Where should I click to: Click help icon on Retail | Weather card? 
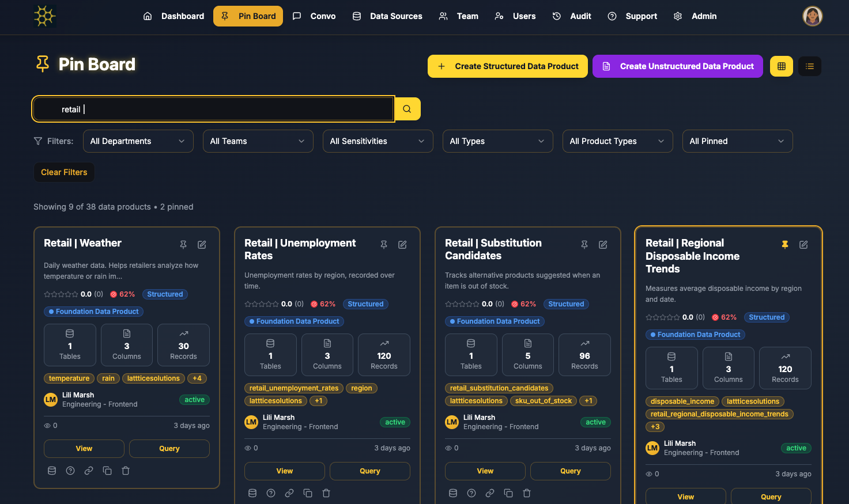[x=70, y=471]
